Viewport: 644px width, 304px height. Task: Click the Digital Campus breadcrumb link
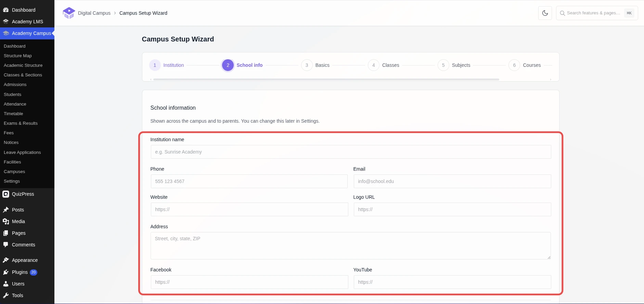coord(94,13)
